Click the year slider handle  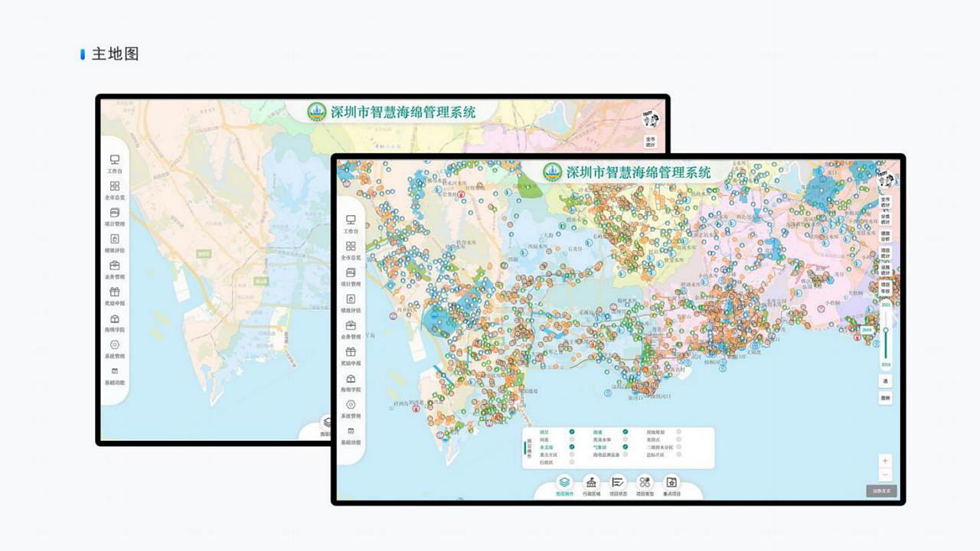pos(886,330)
